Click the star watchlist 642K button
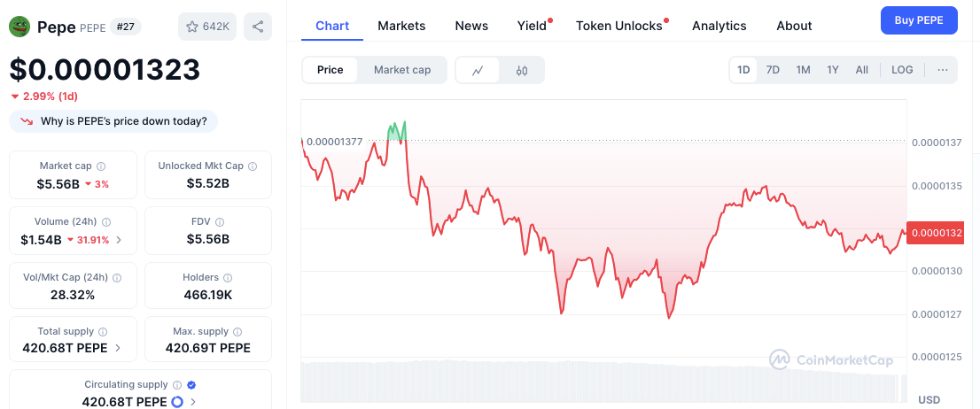Image resolution: width=980 pixels, height=409 pixels. click(x=206, y=27)
